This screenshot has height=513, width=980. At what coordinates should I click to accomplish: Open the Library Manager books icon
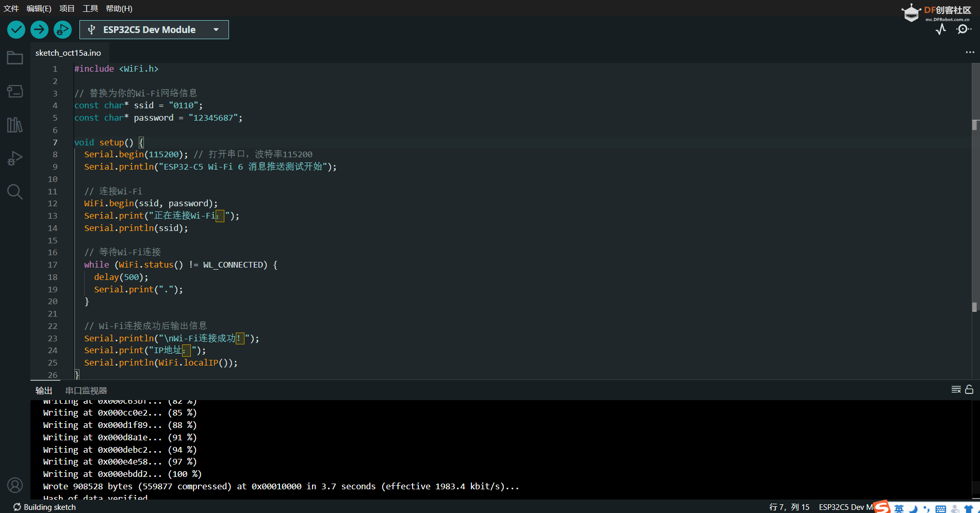pyautogui.click(x=14, y=125)
